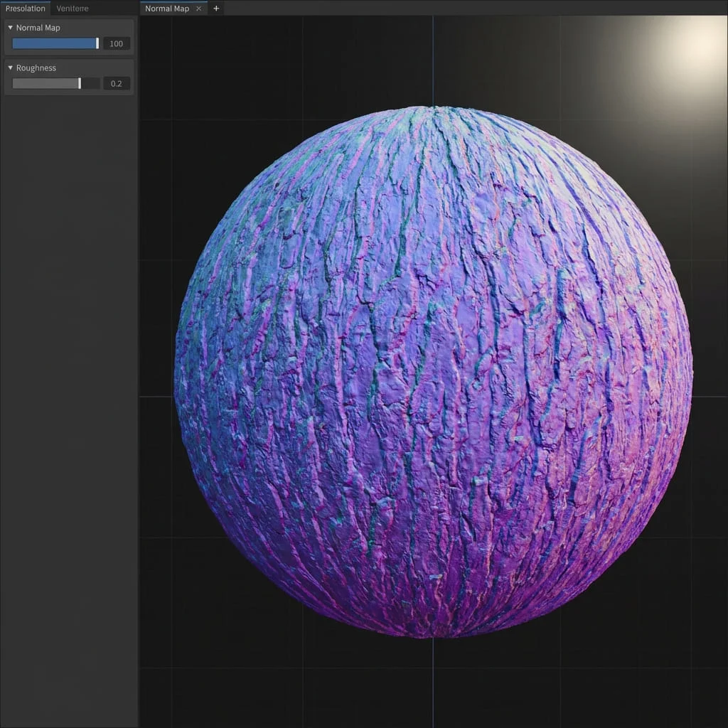Click the X icon on the Normal Map tab
Viewport: 728px width, 728px height.
pyautogui.click(x=198, y=9)
